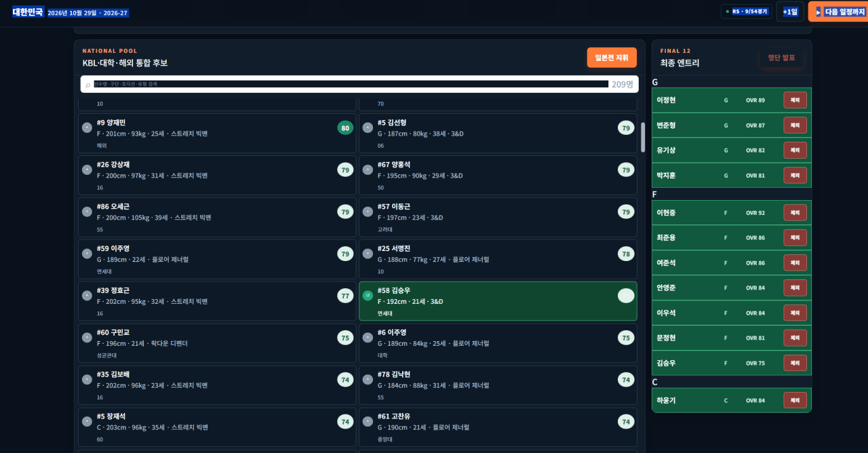Toggle the 구민교 player card selection
Screen dimensions: 868x453
point(217,343)
